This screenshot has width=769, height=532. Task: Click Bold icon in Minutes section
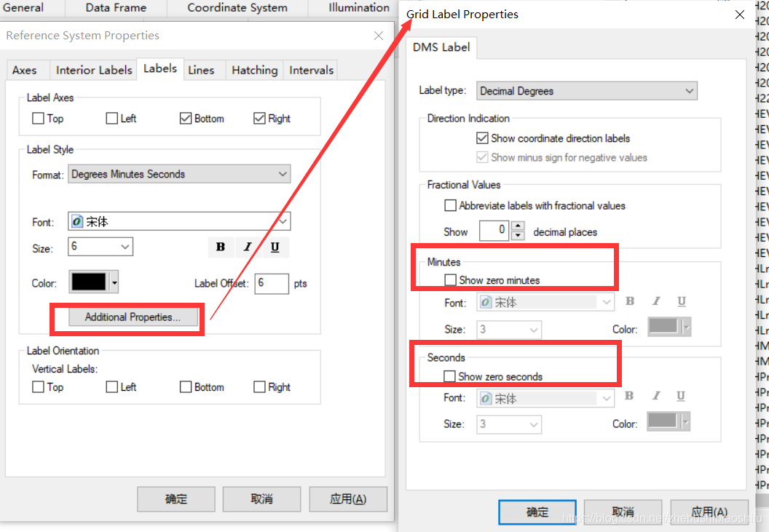pos(630,301)
